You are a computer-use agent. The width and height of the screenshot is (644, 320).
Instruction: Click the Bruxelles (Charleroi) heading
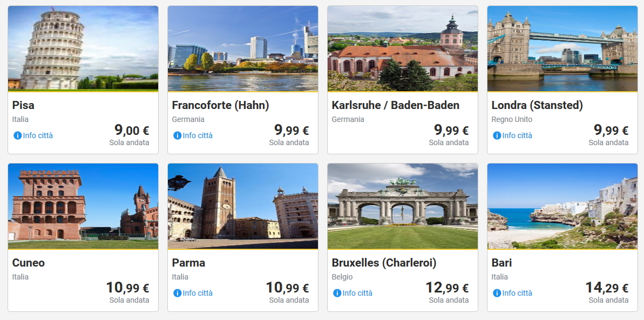coord(384,263)
